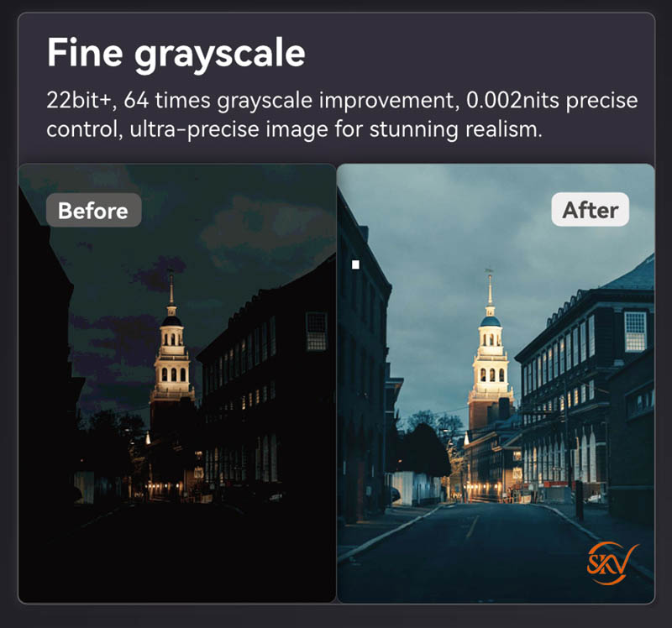Screen dimensions: 672x628
Task: Select the After label badge
Action: click(591, 210)
